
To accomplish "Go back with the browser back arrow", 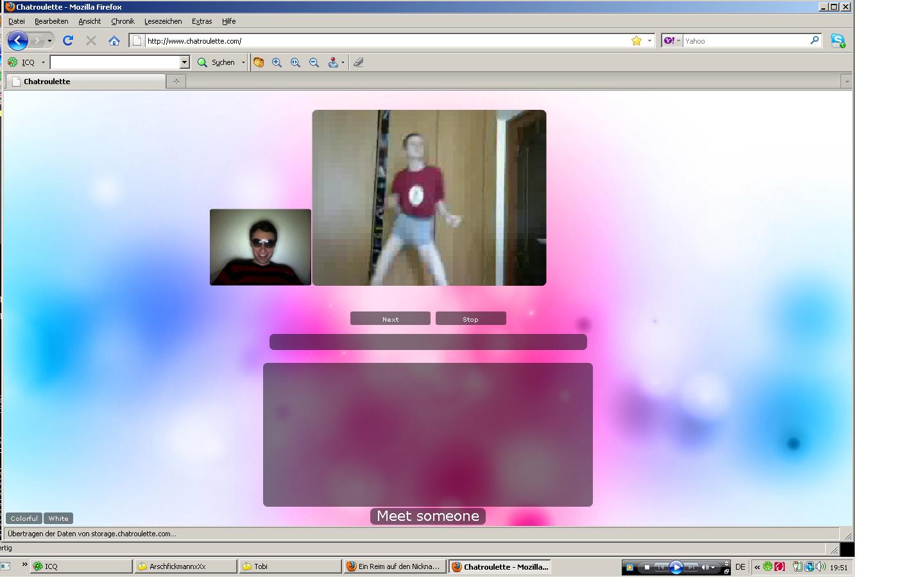I will click(x=17, y=40).
